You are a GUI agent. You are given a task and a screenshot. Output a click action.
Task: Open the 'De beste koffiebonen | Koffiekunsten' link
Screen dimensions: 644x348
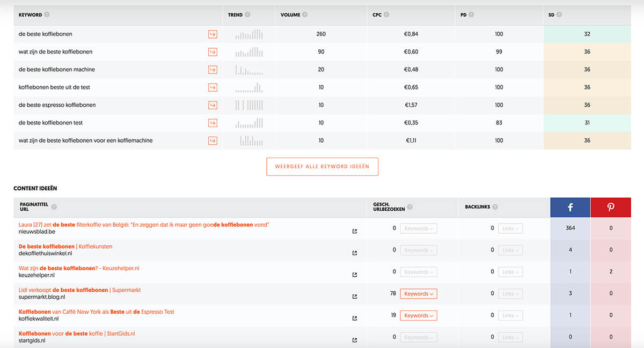click(65, 247)
